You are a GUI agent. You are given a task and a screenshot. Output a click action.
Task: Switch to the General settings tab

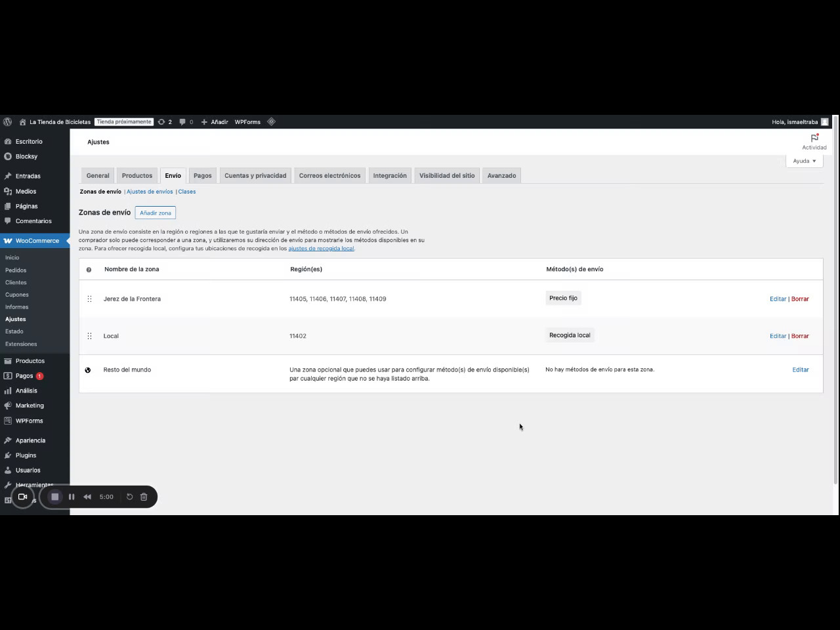[98, 176]
